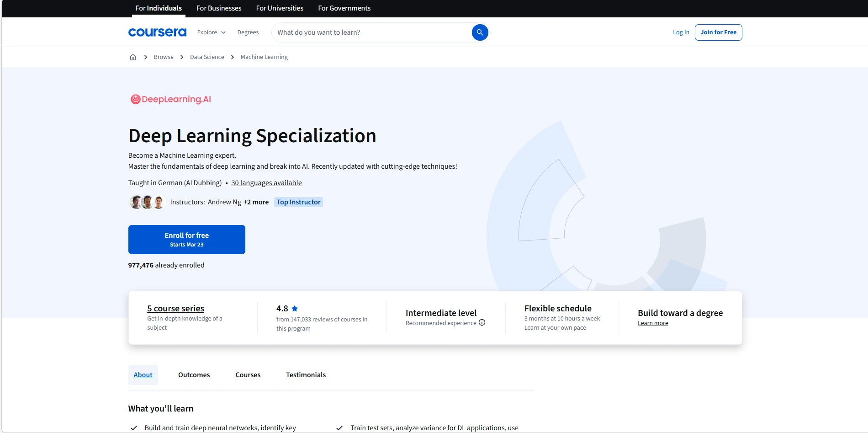Expand the chevron after Data Science breadcrumb
The image size is (868, 433).
pyautogui.click(x=233, y=57)
